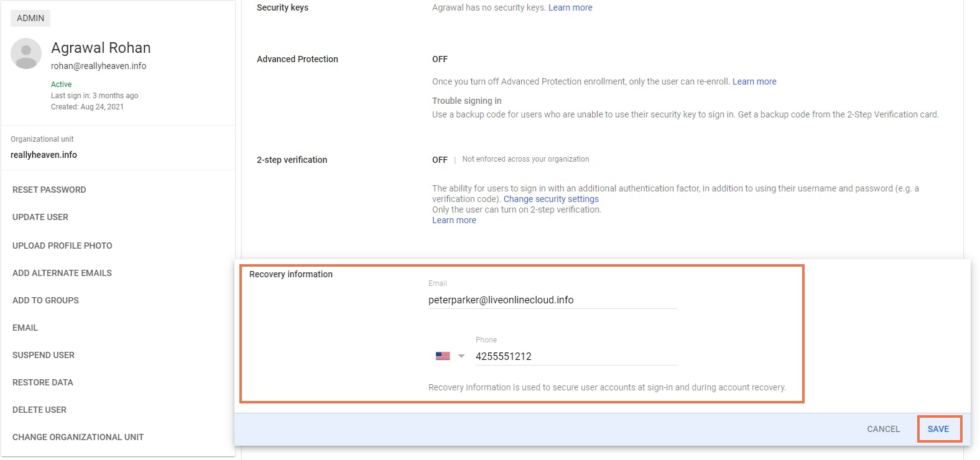Choose Add Alternate Emails action
The height and width of the screenshot is (460, 980).
pos(62,273)
